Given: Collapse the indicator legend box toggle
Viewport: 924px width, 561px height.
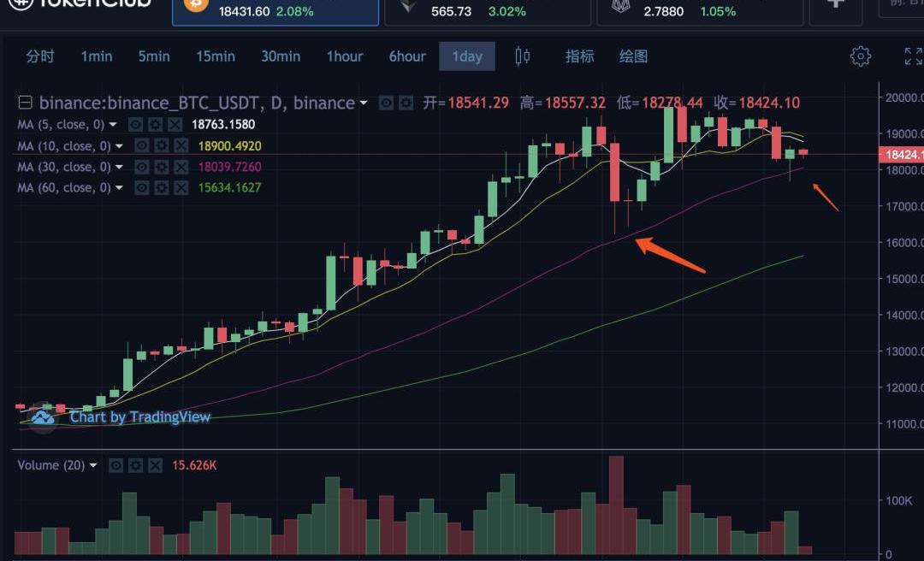Looking at the screenshot, I should click(25, 103).
